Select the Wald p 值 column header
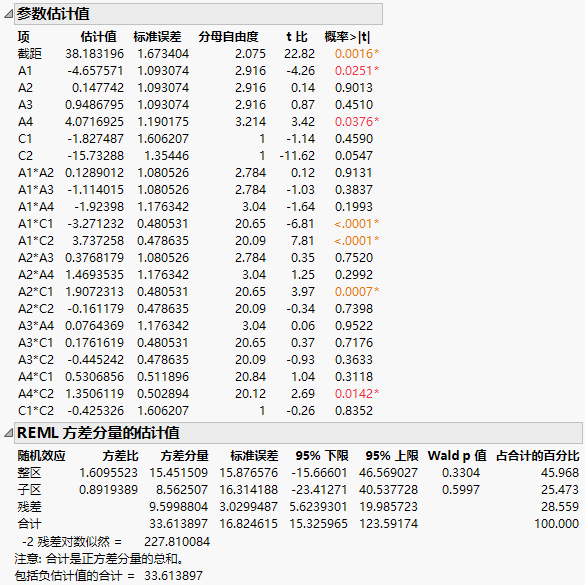Screen dimensions: 585x585 point(457,456)
